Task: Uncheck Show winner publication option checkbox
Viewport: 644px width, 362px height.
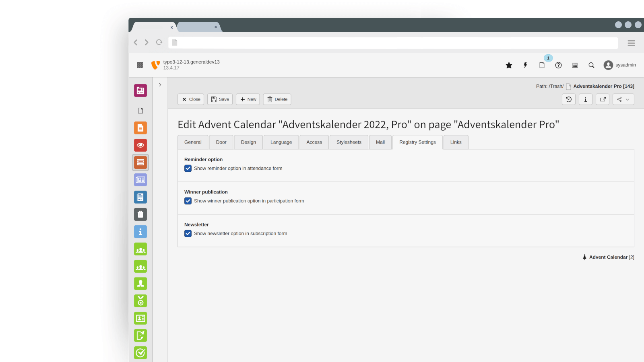Action: pyautogui.click(x=188, y=201)
